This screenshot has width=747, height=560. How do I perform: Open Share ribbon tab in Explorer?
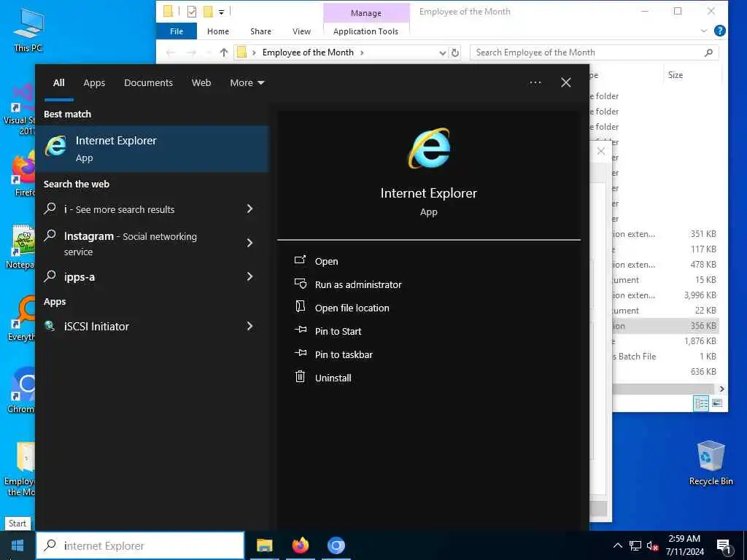click(260, 31)
